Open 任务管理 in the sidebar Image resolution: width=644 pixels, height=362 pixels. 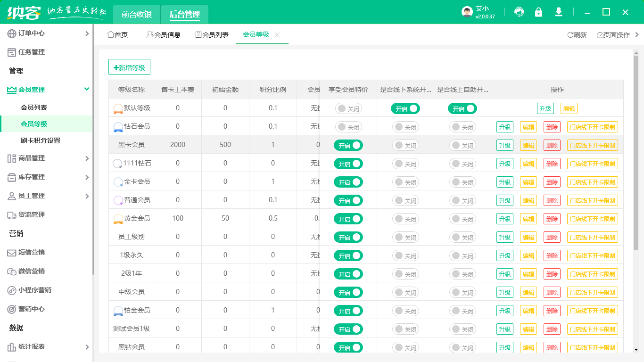coord(31,52)
